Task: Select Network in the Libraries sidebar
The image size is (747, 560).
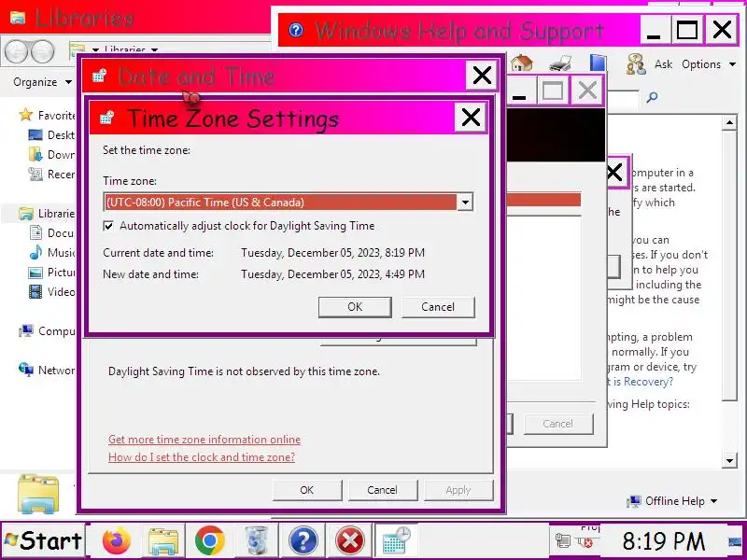Action: pos(47,370)
